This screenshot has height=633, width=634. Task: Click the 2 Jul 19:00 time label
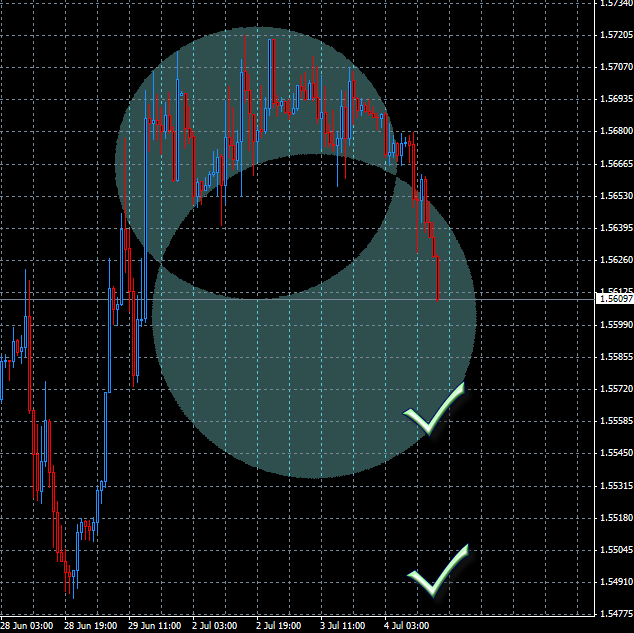point(279,626)
